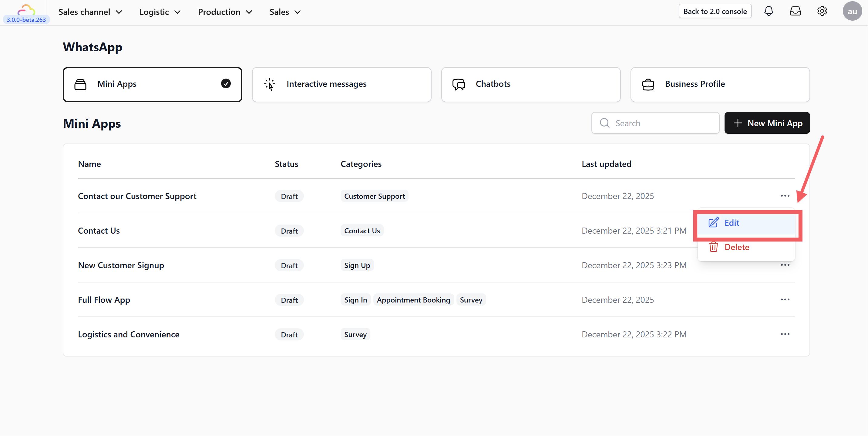Click Draft badge for Full Flow App

(289, 300)
